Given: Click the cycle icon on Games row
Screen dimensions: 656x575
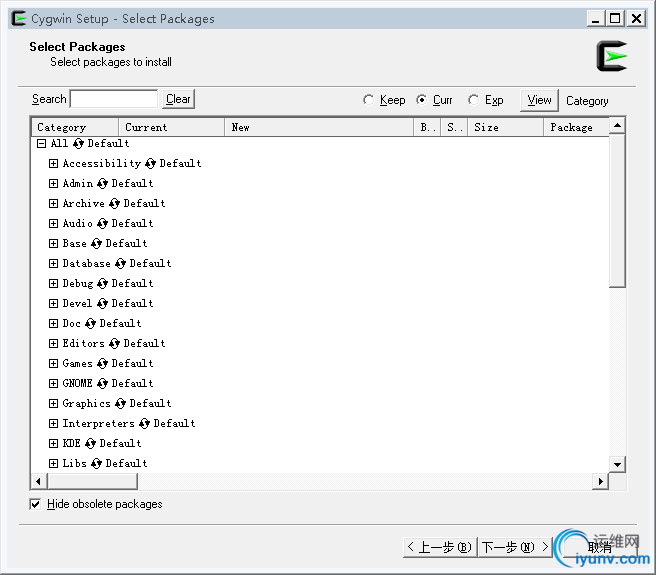Looking at the screenshot, I should click(102, 364).
